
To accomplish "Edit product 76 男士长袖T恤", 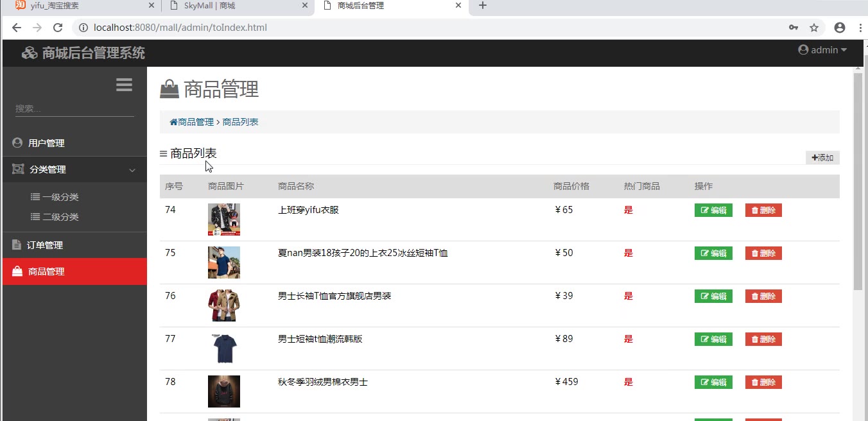I will (x=713, y=296).
